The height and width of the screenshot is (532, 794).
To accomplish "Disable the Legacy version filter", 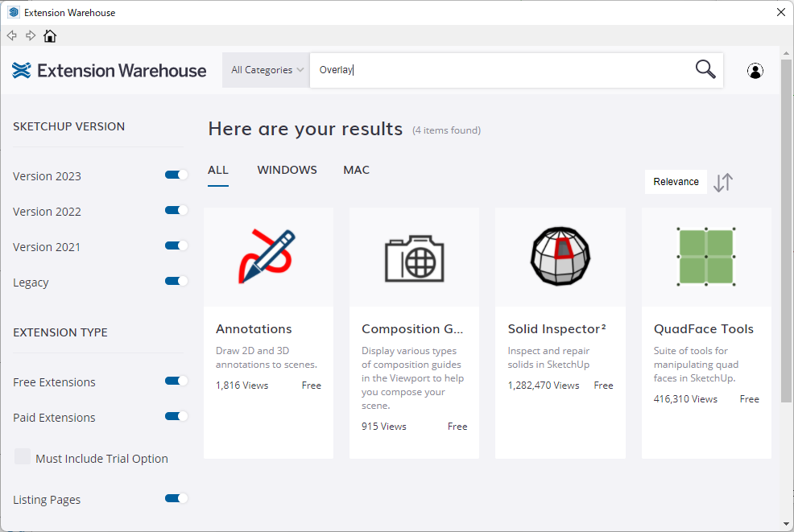I will (x=176, y=281).
